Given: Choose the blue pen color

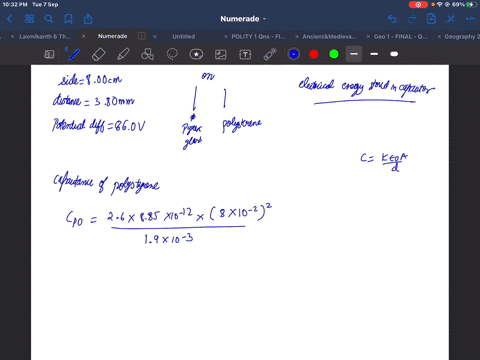Looking at the screenshot, I should 294,54.
